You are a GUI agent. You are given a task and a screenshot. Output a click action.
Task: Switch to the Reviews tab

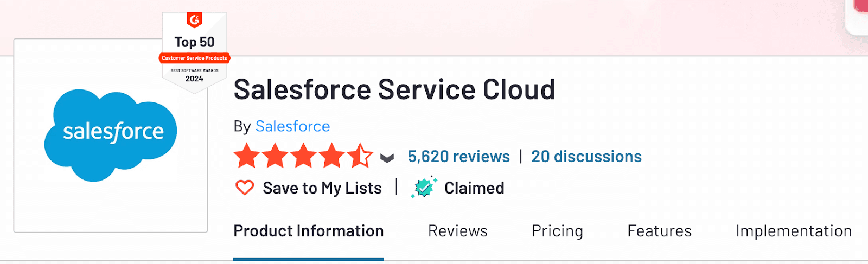[x=457, y=231]
